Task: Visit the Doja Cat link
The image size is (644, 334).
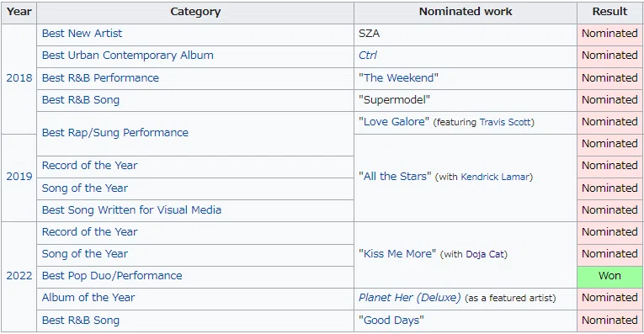Action: [485, 254]
